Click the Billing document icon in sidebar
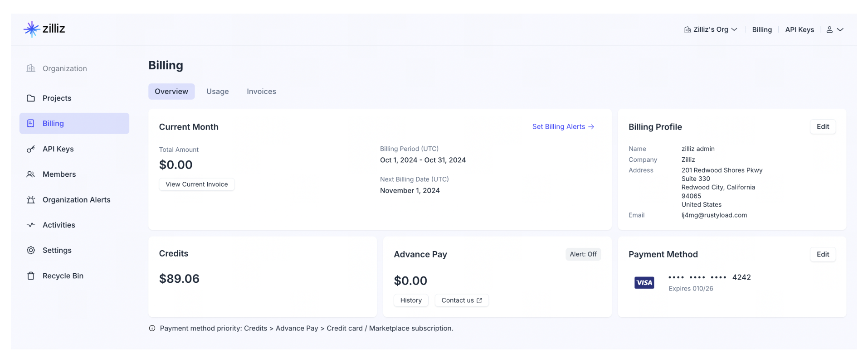This screenshot has width=868, height=363. (30, 123)
